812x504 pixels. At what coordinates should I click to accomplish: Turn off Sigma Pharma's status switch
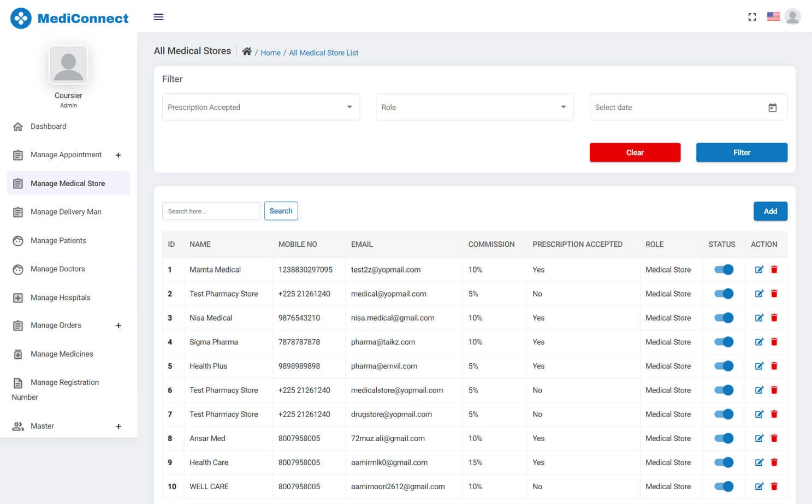[723, 342]
